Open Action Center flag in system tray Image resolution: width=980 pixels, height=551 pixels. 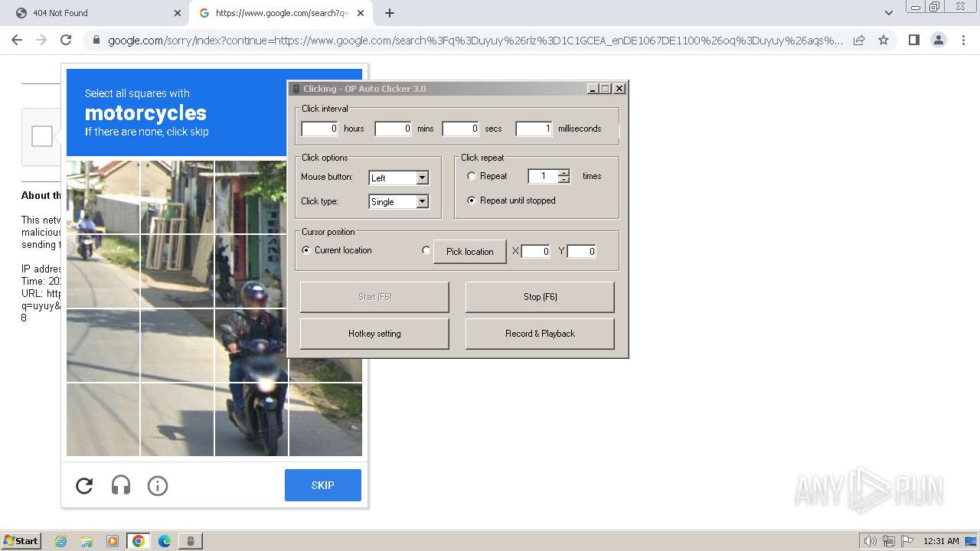tap(906, 541)
